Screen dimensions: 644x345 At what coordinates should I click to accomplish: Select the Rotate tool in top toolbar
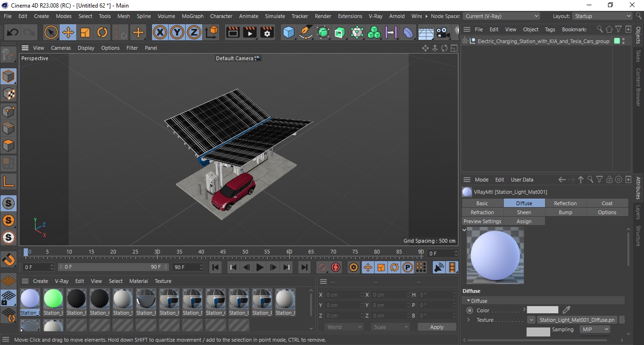(102, 32)
